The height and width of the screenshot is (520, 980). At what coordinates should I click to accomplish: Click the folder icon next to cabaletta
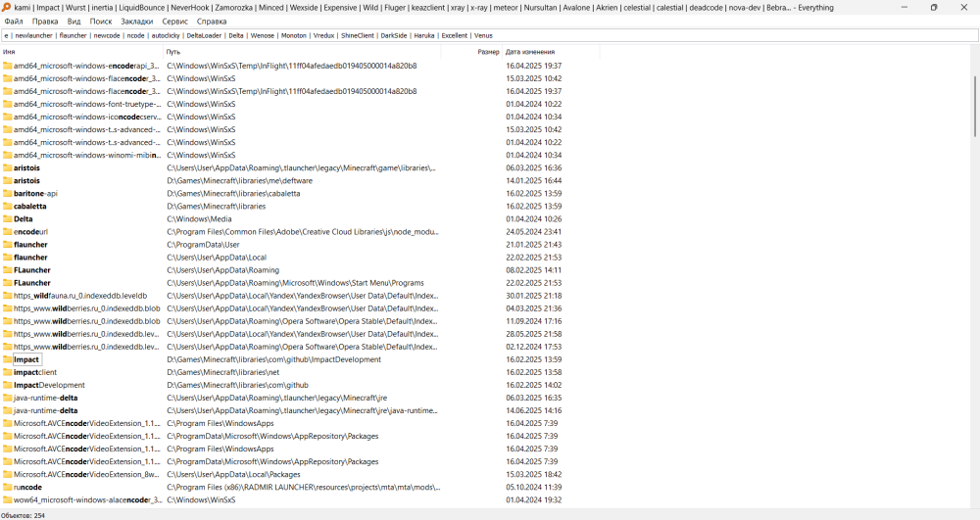[x=8, y=206]
